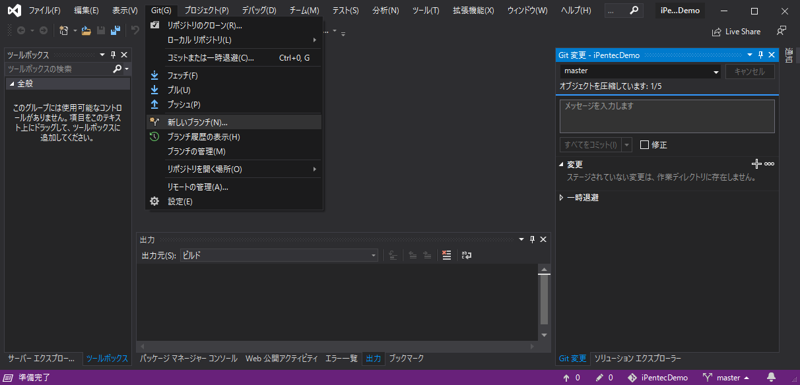Choose ブランチの管理(M) menu item

234,151
